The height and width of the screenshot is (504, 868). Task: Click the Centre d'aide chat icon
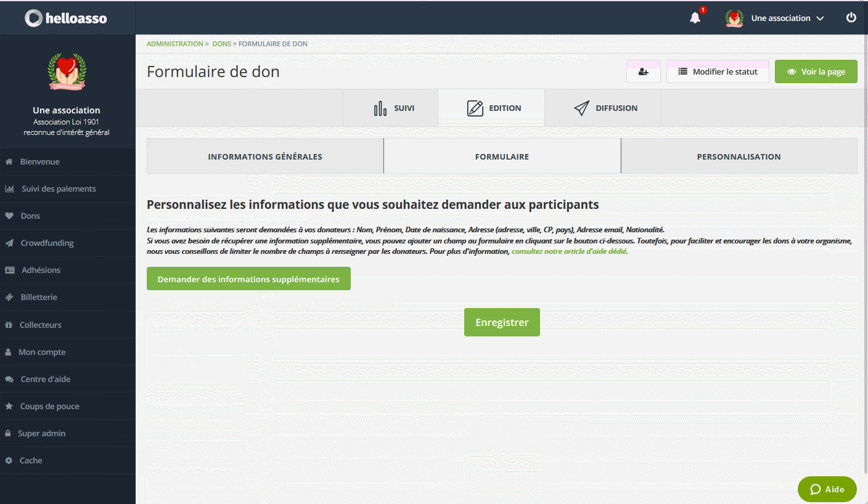tap(9, 379)
